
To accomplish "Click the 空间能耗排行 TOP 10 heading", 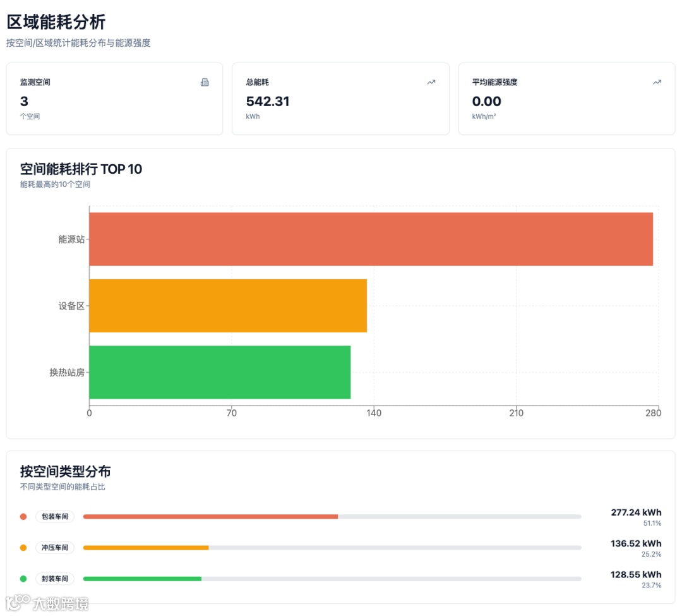I will pyautogui.click(x=81, y=169).
